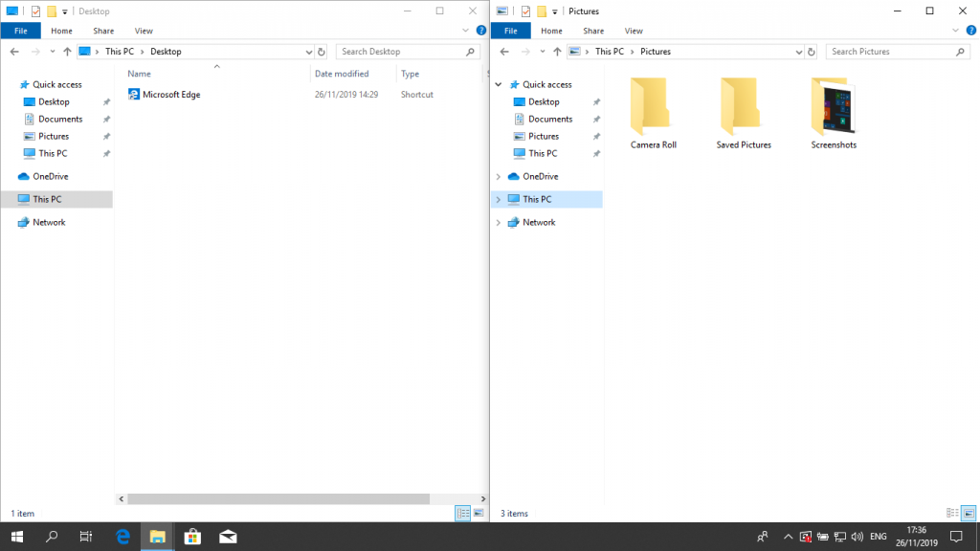Open Microsoft Store from taskbar

click(x=192, y=537)
